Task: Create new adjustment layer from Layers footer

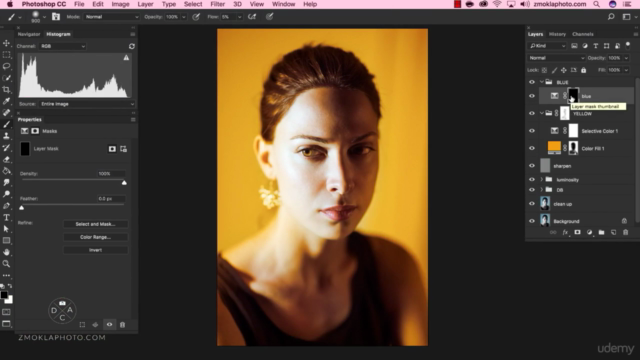Action: pyautogui.click(x=589, y=232)
